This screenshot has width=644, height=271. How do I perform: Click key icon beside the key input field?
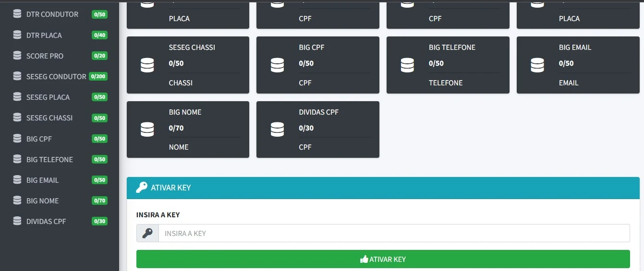click(147, 234)
